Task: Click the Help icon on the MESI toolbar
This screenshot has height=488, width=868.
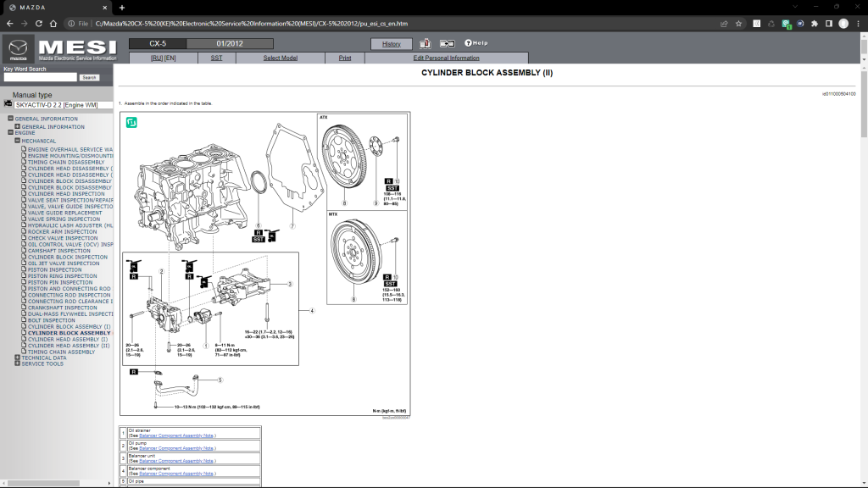Action: [x=469, y=43]
